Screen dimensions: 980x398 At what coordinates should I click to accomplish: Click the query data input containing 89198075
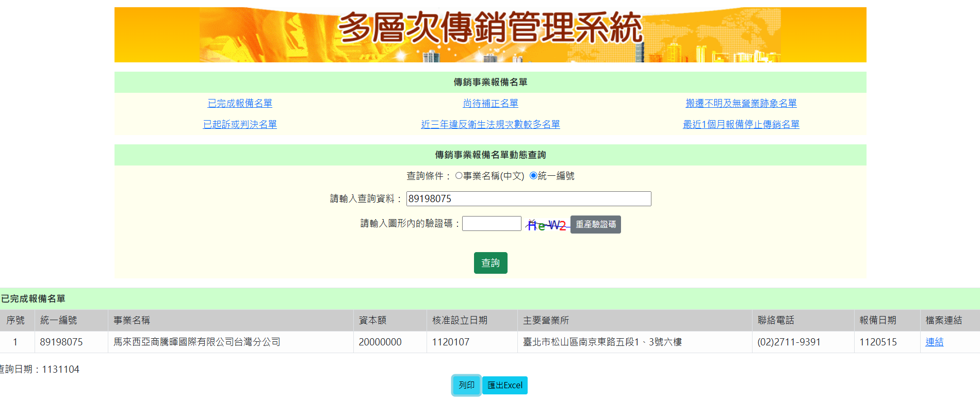coord(529,198)
